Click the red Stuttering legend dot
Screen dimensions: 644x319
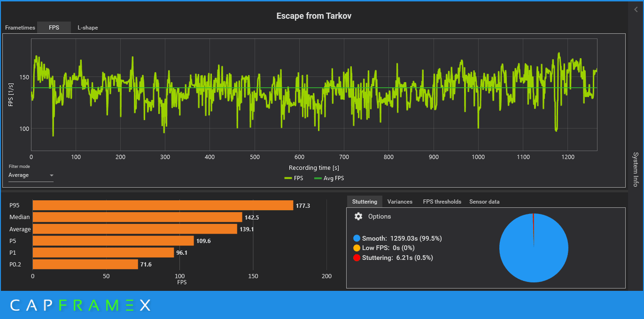point(357,258)
